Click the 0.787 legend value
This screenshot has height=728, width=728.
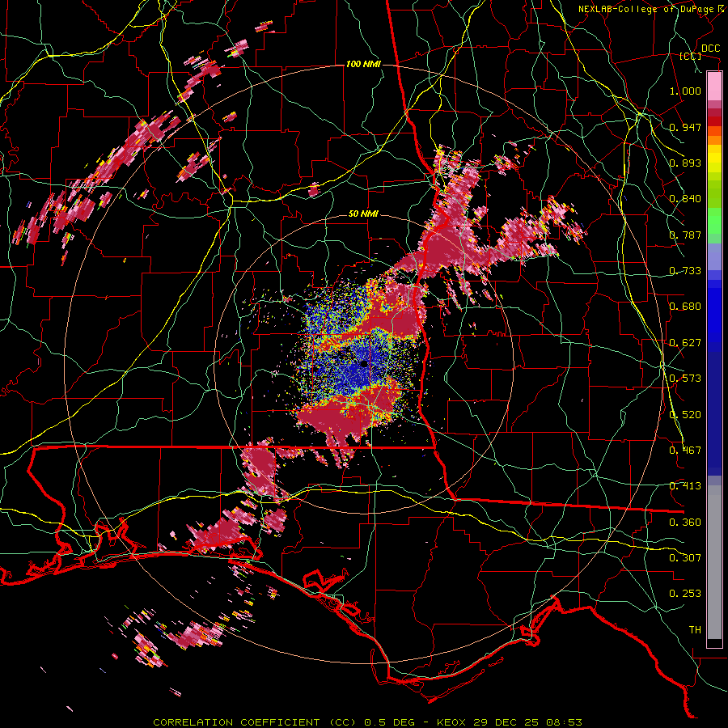click(x=685, y=235)
